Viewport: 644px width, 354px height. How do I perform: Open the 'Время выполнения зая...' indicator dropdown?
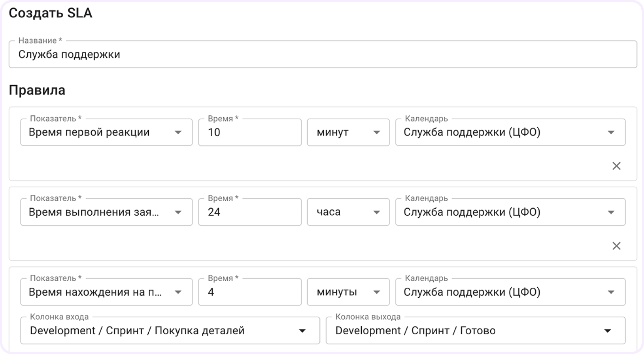[106, 212]
